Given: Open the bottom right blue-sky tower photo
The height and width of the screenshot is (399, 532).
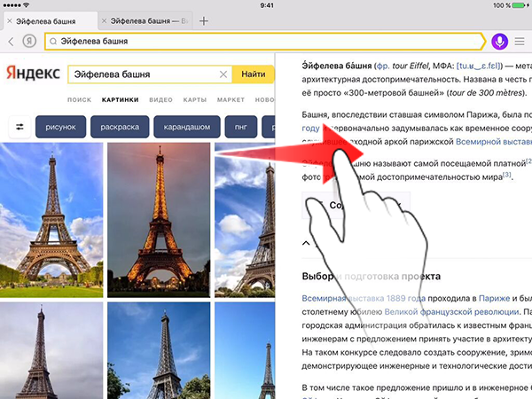Looking at the screenshot, I should (x=245, y=350).
